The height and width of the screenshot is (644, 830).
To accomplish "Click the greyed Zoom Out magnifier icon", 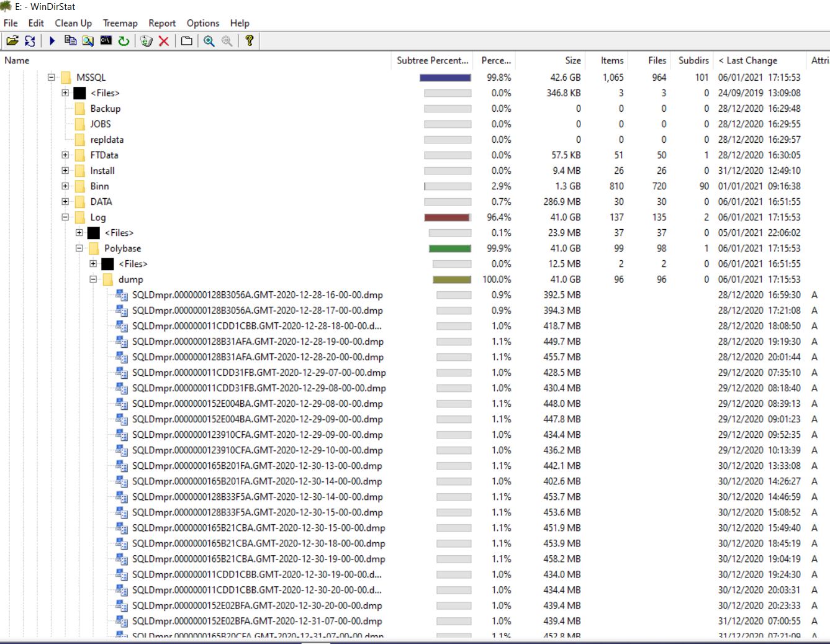I will [227, 41].
